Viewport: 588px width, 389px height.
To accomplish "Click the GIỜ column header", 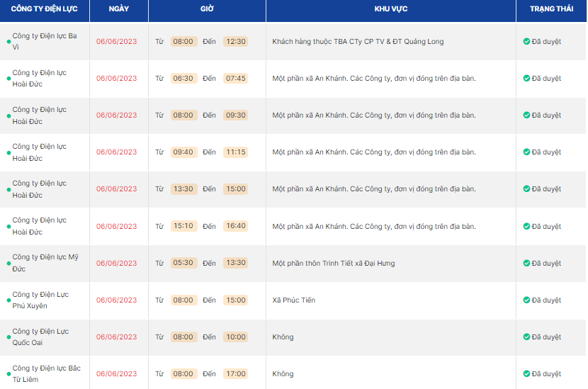I will click(x=207, y=9).
